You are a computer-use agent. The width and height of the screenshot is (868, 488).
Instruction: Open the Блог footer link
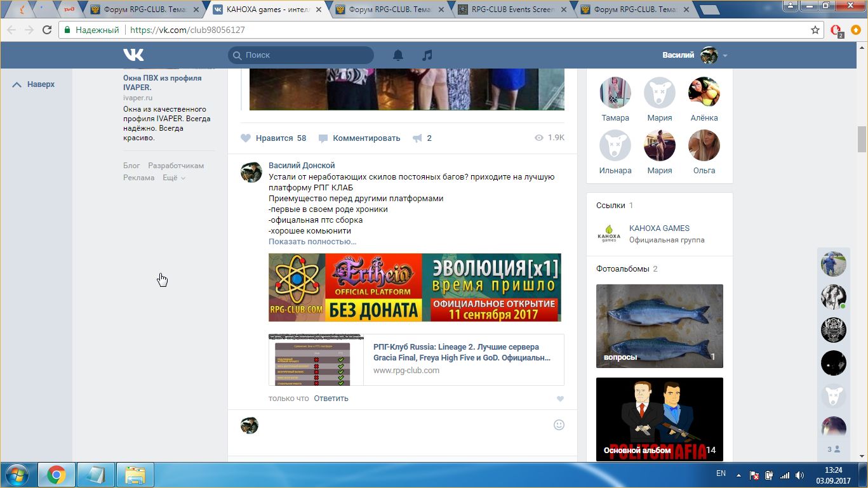click(x=131, y=166)
